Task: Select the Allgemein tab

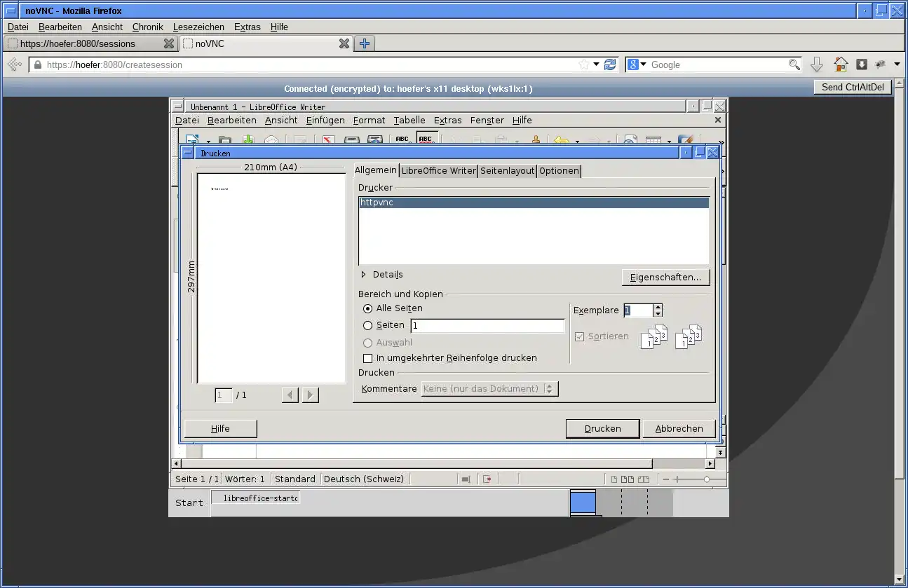Action: point(376,170)
